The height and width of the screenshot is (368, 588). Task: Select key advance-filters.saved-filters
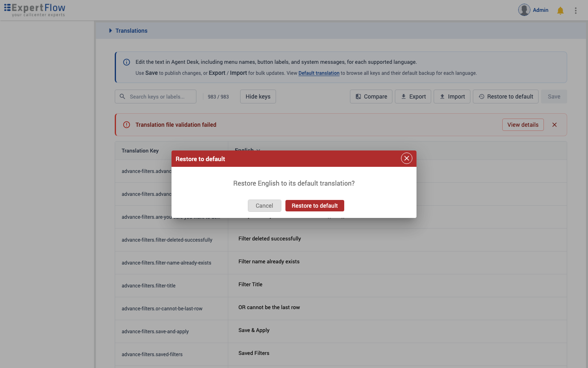[152, 355]
